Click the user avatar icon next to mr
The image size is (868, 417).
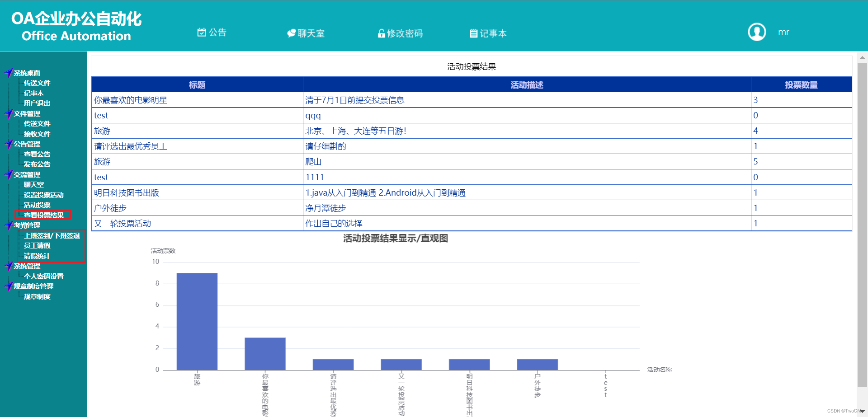(757, 32)
